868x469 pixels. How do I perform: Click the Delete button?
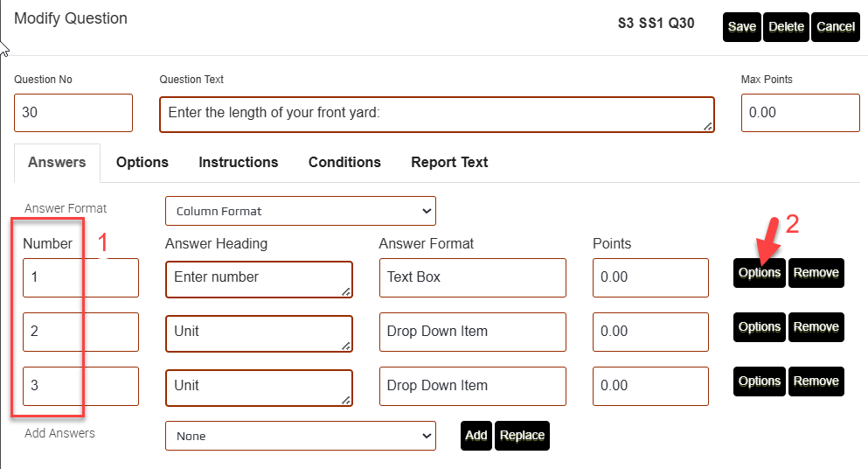(x=786, y=27)
